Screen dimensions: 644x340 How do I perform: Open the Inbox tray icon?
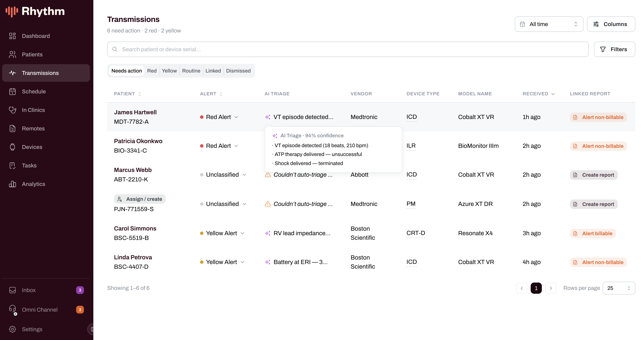point(12,290)
